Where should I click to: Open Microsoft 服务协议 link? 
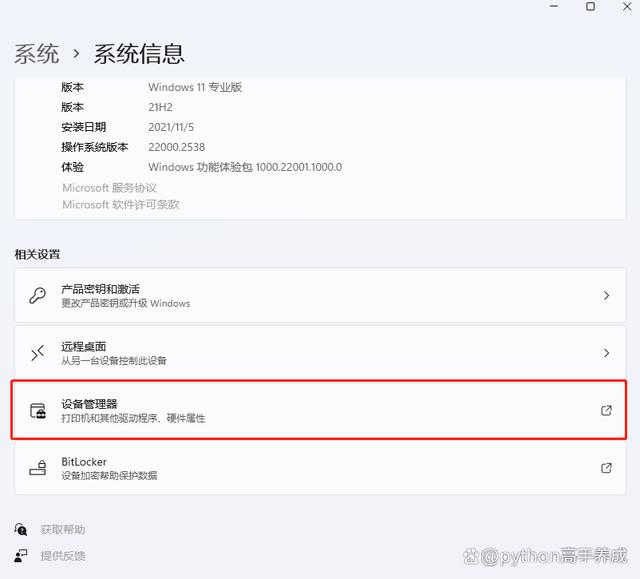click(109, 188)
